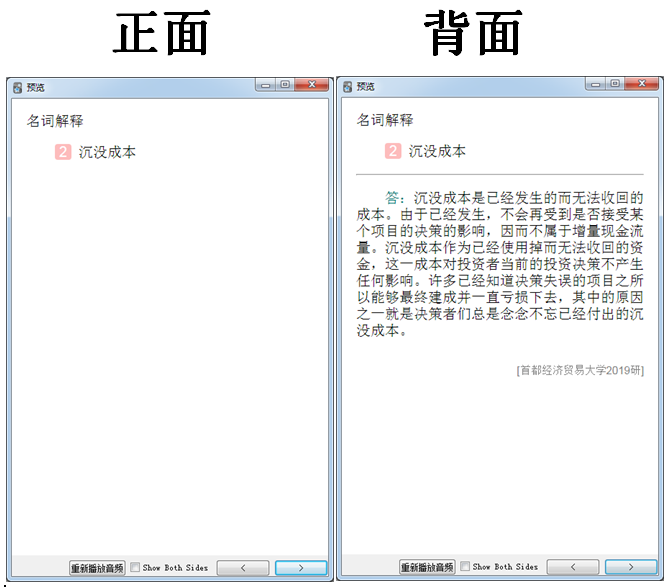This screenshot has width=670, height=587.
Task: Go to previous card in right window
Action: click(573, 567)
